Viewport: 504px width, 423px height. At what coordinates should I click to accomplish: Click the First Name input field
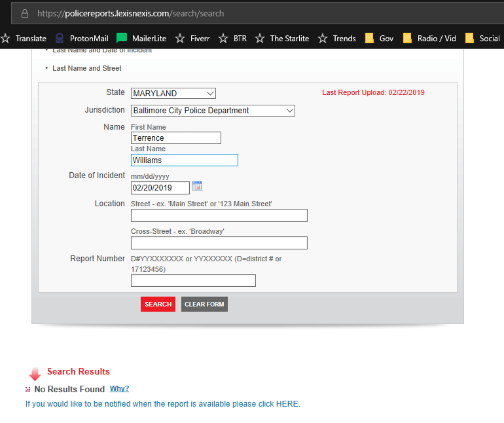(175, 138)
